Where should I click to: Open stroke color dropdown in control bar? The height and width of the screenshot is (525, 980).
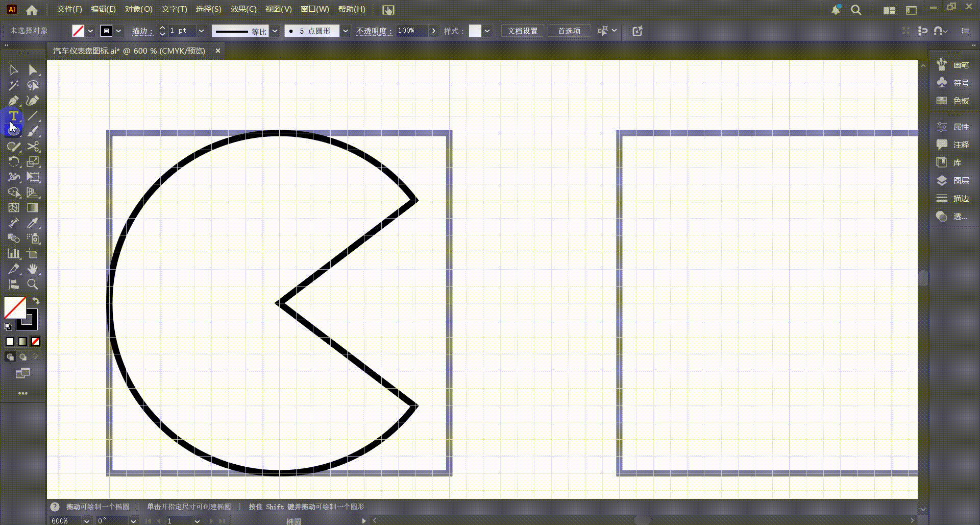click(x=118, y=31)
